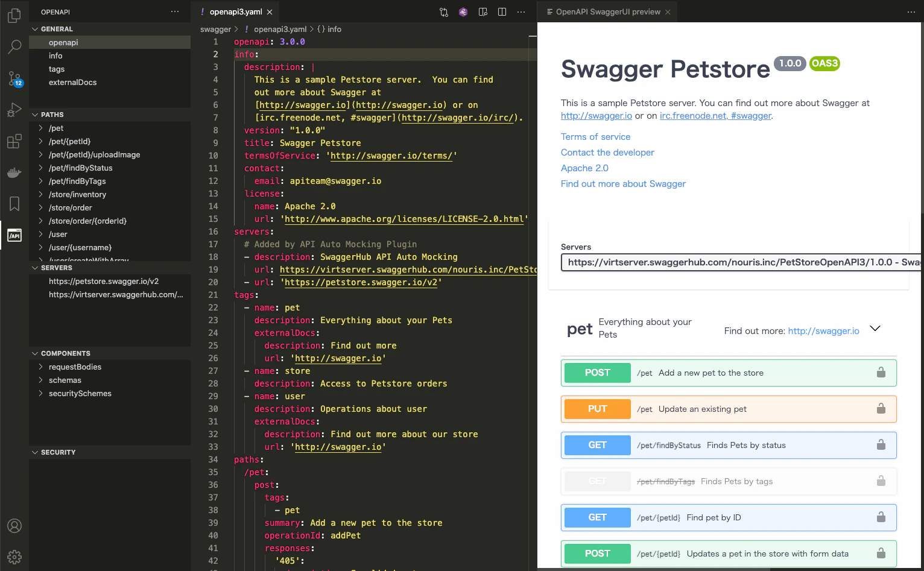This screenshot has height=571, width=924.
Task: Select the openapi item in GENERAL tree
Action: tap(110, 42)
